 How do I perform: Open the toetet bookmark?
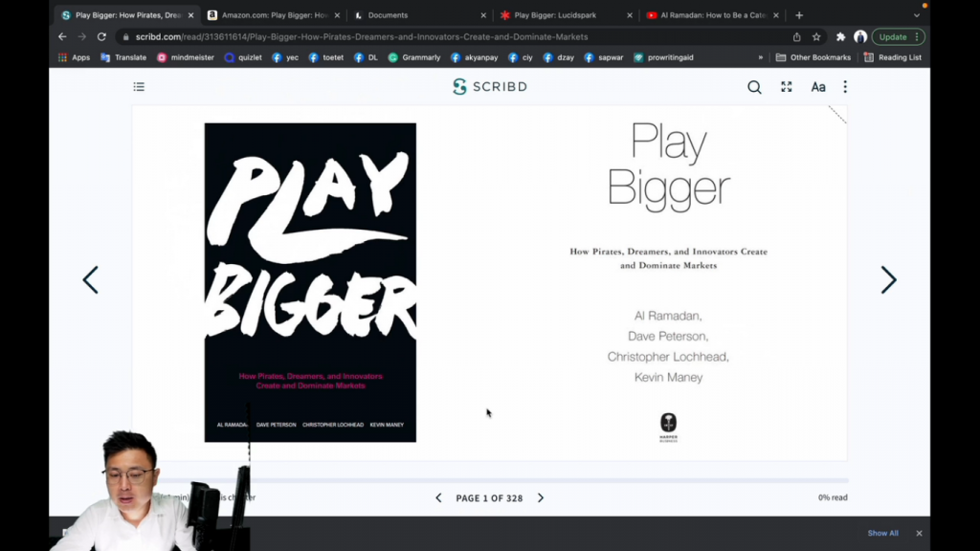[x=326, y=57]
